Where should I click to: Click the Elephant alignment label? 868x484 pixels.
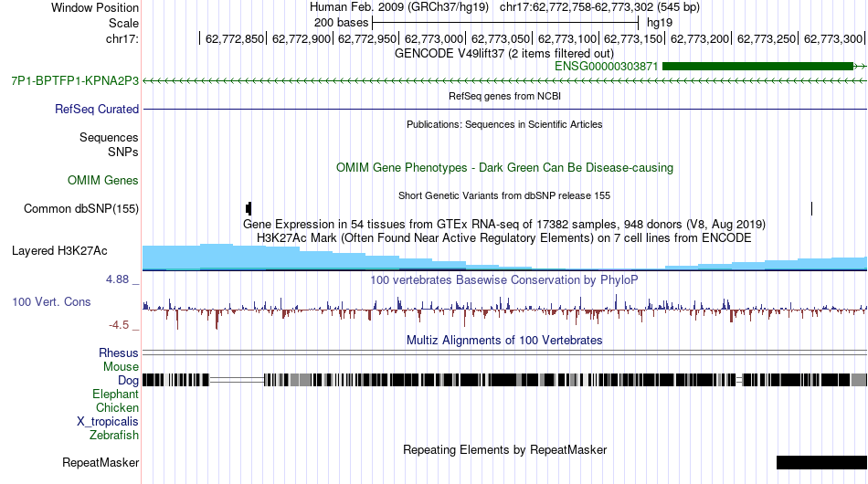click(115, 394)
